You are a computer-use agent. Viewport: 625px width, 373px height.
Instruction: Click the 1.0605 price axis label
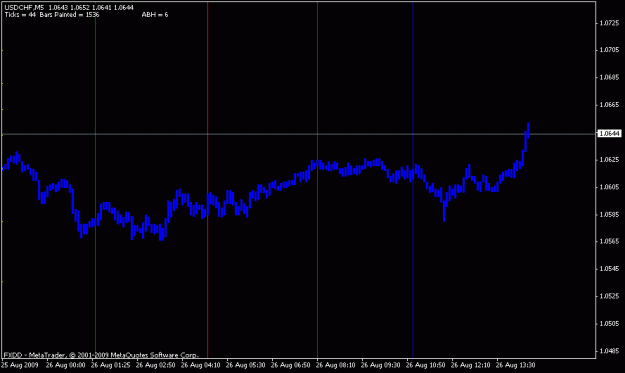point(609,187)
